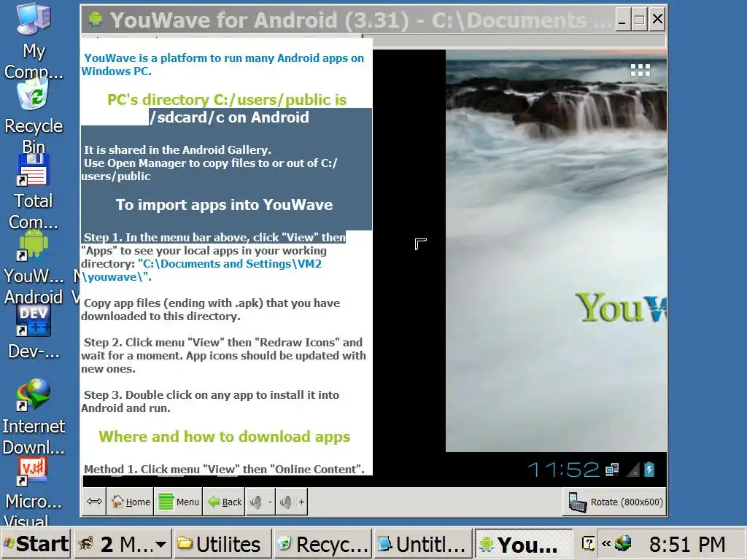Image resolution: width=747 pixels, height=560 pixels.
Task: Click 'To import apps into YouWave' heading
Action: pyautogui.click(x=225, y=205)
